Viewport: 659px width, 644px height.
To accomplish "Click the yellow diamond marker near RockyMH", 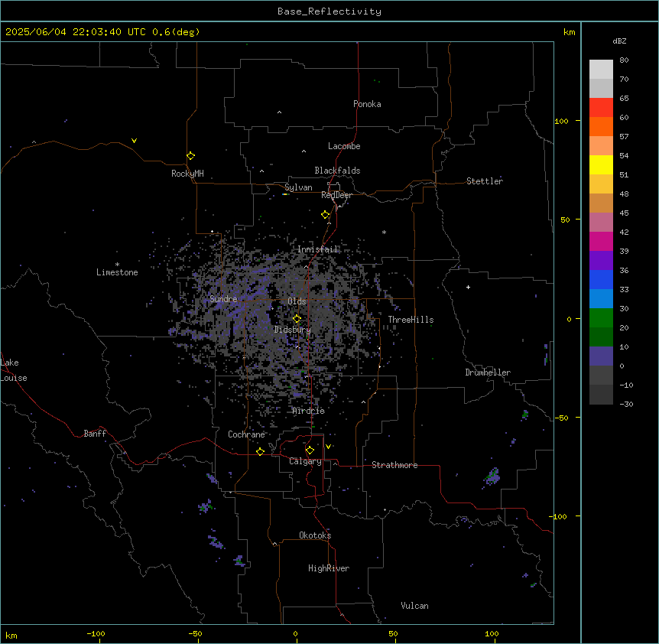I will 190,156.
